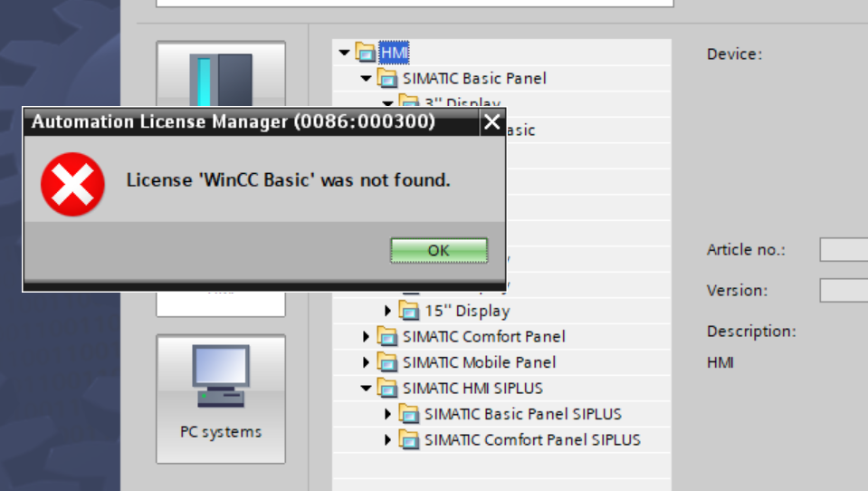
Task: Select the PC systems device button
Action: click(221, 399)
